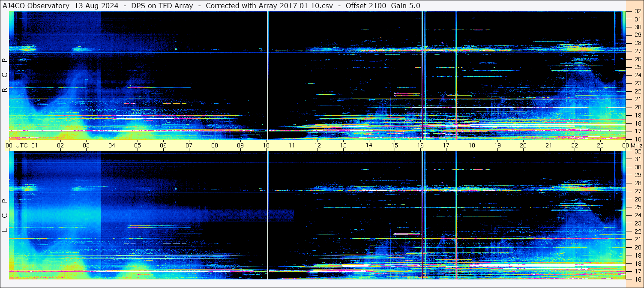This screenshot has width=644, height=288.
Task: Click the white vertical marker at 10 UTC in RCP
Action: click(x=268, y=75)
